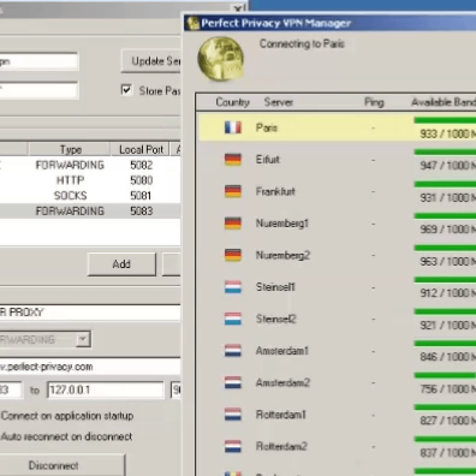Click the perfect-privacy.com server host field
Image resolution: width=476 pixels, height=476 pixels.
click(x=90, y=367)
